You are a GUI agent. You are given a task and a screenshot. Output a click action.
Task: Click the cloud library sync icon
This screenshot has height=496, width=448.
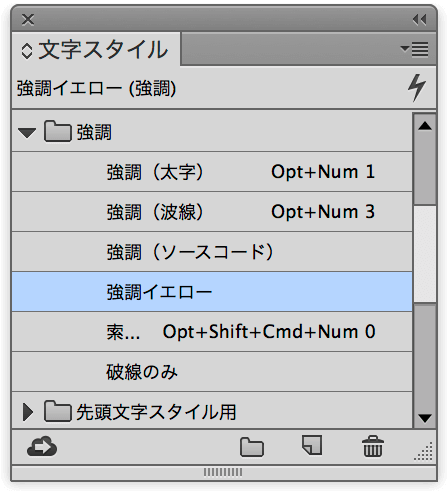pyautogui.click(x=42, y=446)
